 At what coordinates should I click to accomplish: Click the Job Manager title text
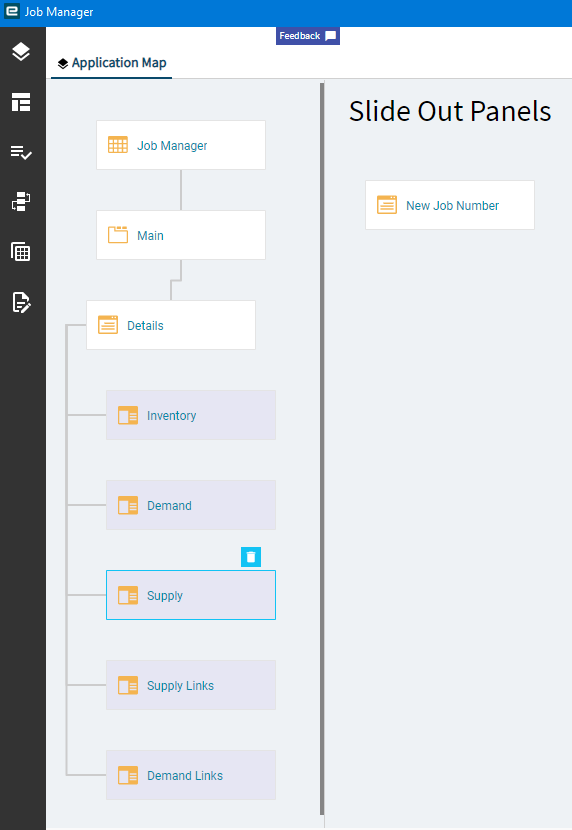click(59, 12)
